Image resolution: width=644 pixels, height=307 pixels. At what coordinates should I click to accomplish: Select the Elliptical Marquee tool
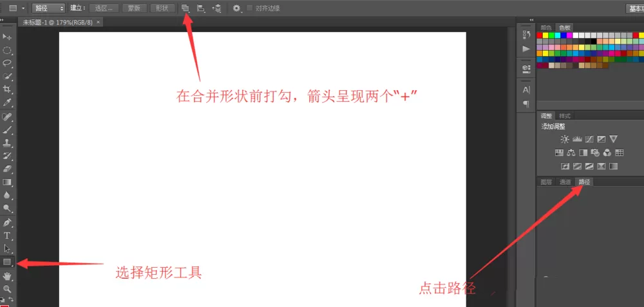coord(7,50)
